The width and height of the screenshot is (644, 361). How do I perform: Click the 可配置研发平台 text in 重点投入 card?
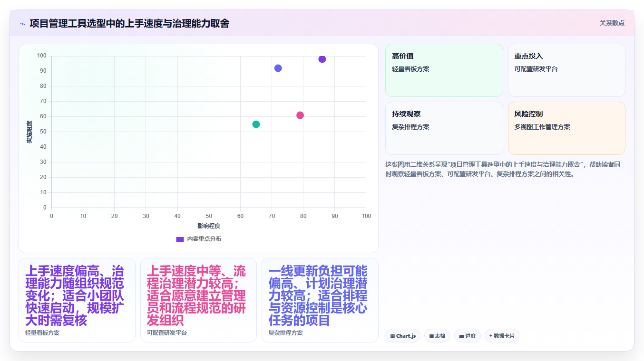pyautogui.click(x=536, y=69)
